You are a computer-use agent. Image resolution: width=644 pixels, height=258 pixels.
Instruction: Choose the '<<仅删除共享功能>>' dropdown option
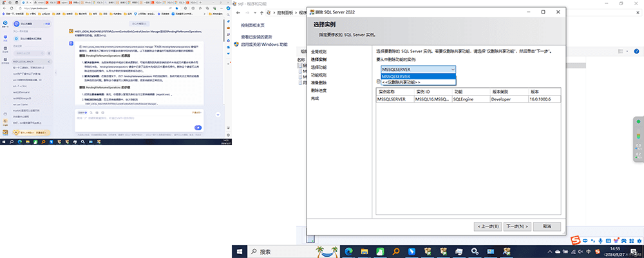click(418, 83)
